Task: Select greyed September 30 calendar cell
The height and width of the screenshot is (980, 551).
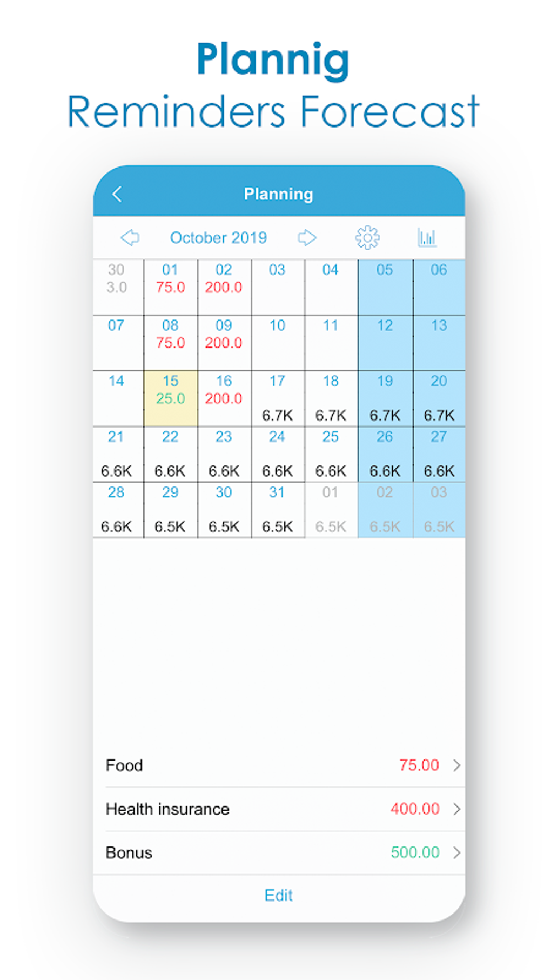Action: [117, 287]
